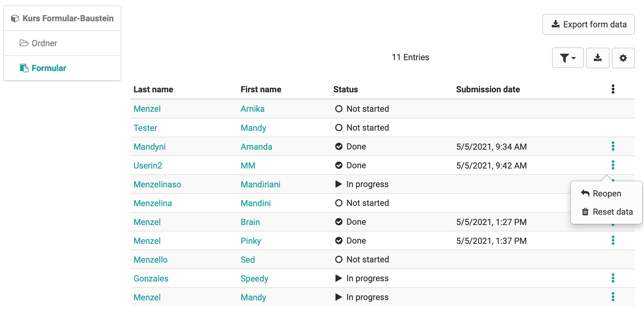644x314 pixels.
Task: Choose Reset data in popup menu
Action: pyautogui.click(x=612, y=212)
